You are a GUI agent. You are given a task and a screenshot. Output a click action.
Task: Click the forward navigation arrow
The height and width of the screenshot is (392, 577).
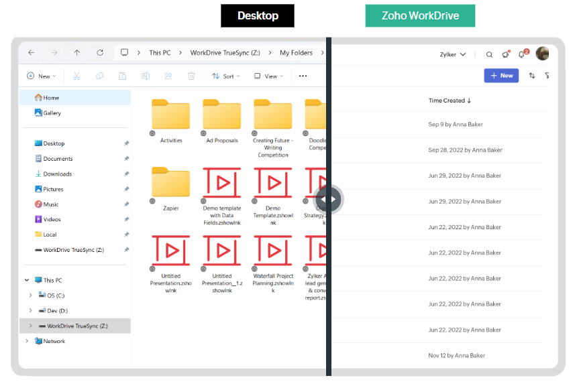tap(54, 52)
